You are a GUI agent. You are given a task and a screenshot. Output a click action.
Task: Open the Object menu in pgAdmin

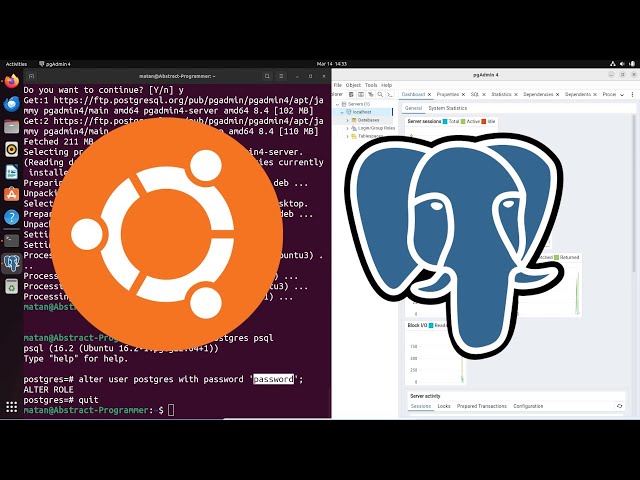click(x=353, y=85)
